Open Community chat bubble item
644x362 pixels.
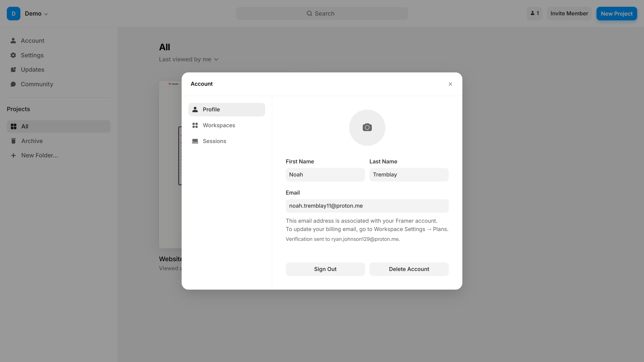13,84
